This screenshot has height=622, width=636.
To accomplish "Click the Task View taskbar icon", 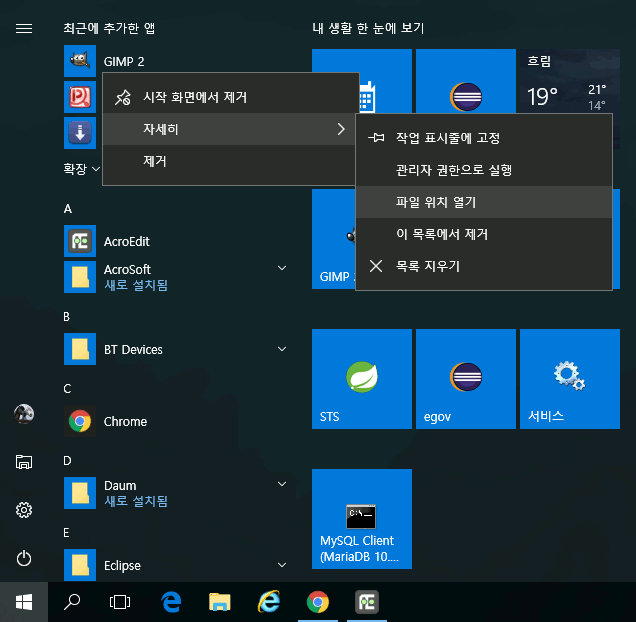I will [120, 602].
